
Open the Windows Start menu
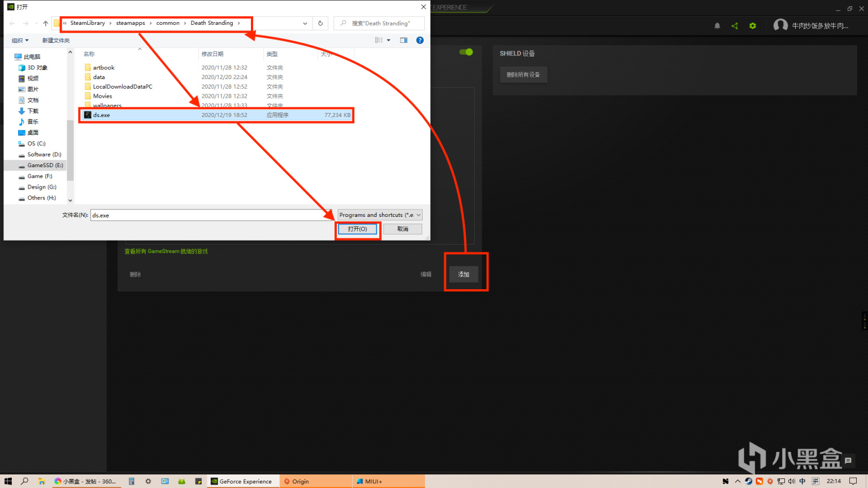(8, 481)
